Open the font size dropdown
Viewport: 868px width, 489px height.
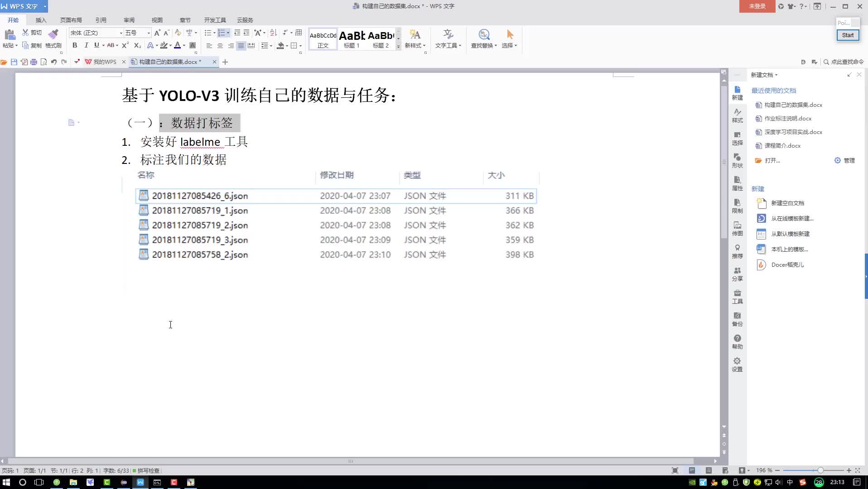click(x=148, y=33)
